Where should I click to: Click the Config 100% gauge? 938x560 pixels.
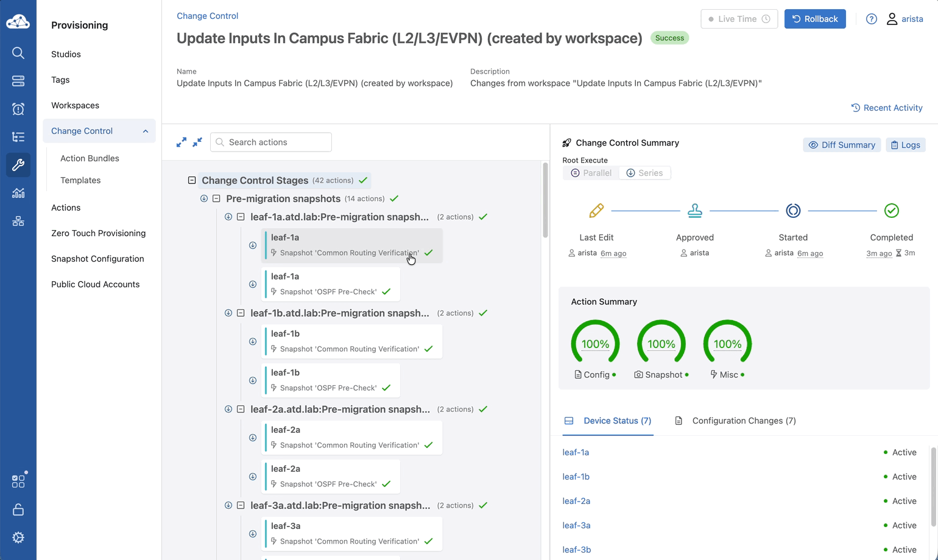point(595,343)
